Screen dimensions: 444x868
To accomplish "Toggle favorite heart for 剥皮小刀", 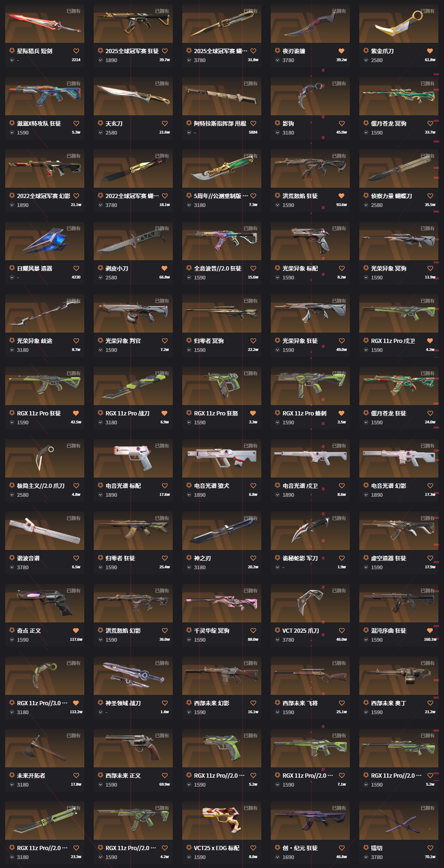I will pos(165,268).
